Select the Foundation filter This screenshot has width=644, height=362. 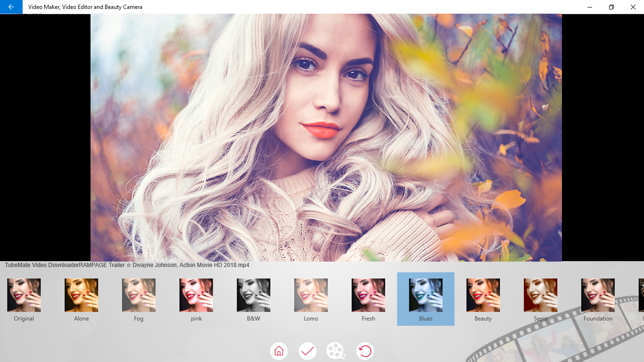[x=598, y=299]
